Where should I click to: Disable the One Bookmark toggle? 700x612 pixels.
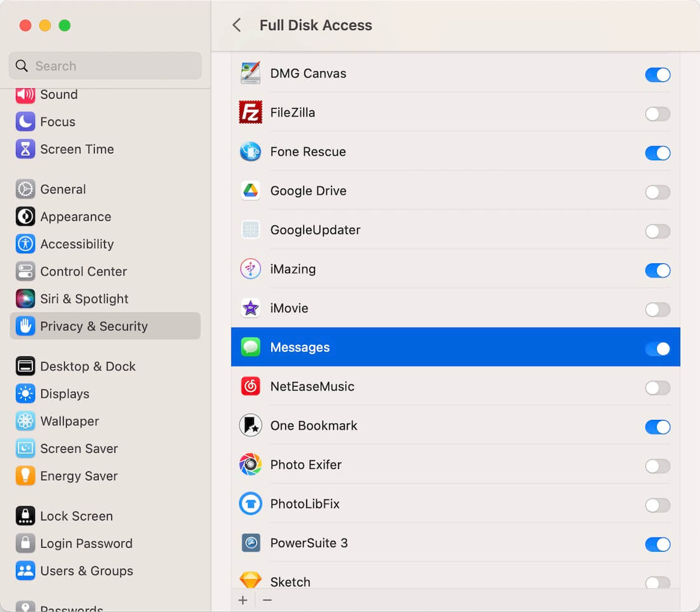pyautogui.click(x=657, y=428)
